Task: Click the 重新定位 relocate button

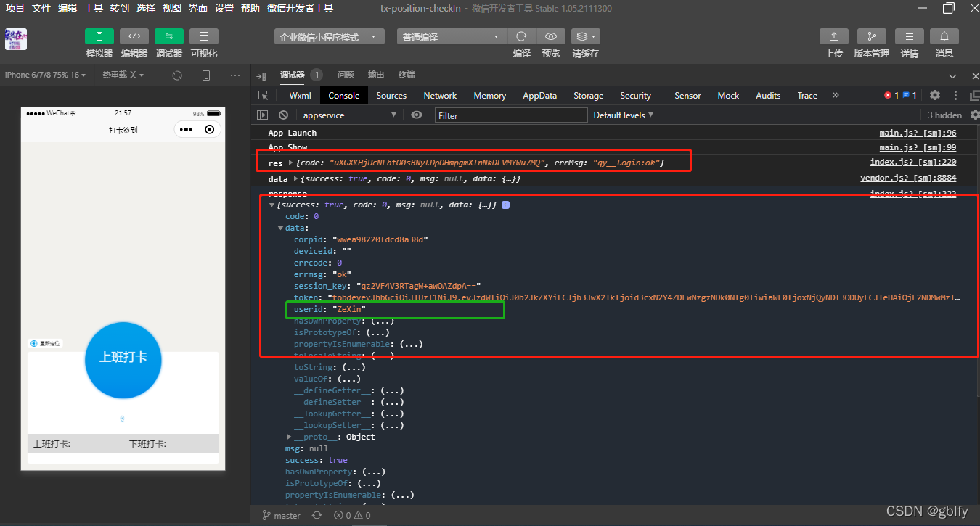Action: (x=46, y=343)
